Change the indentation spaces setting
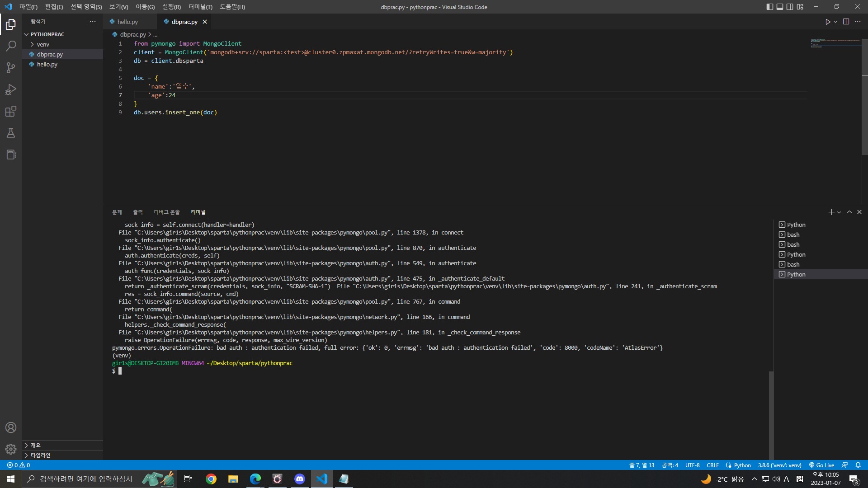The height and width of the screenshot is (488, 868). click(670, 465)
